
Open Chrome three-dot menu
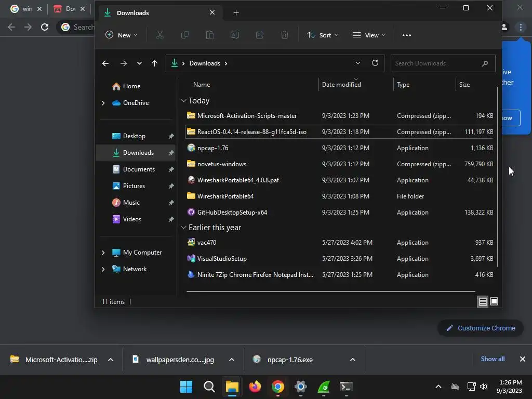(x=521, y=27)
